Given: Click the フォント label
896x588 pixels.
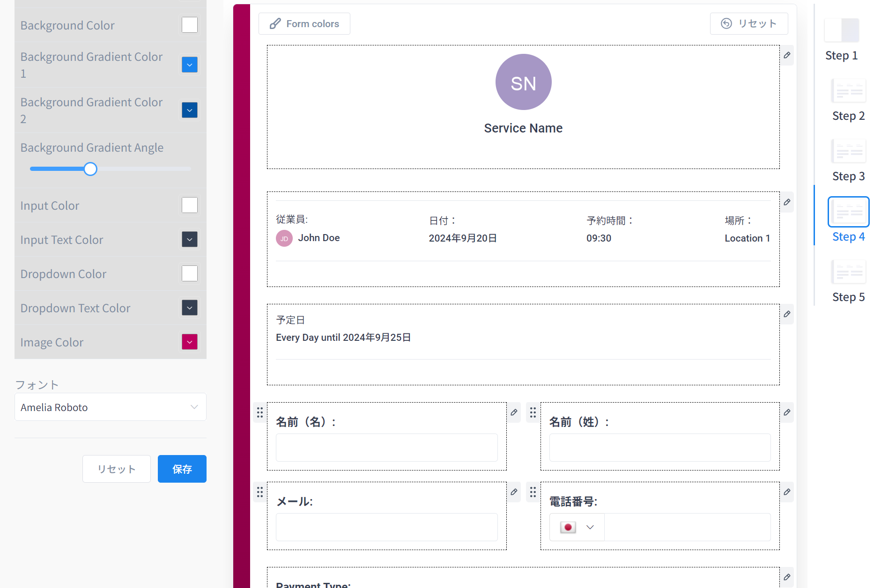Looking at the screenshot, I should 37,385.
